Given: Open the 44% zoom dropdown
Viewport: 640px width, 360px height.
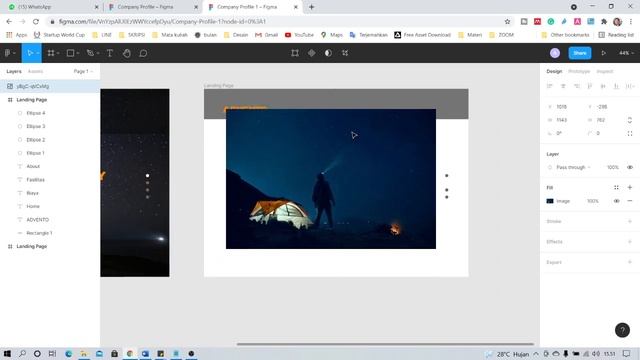Looking at the screenshot, I should pos(626,53).
